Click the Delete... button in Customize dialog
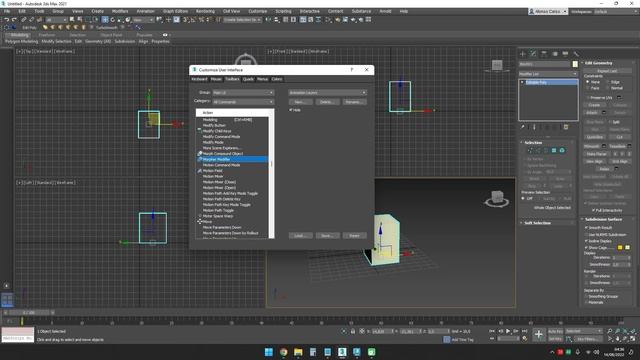The image size is (640, 360). [327, 102]
